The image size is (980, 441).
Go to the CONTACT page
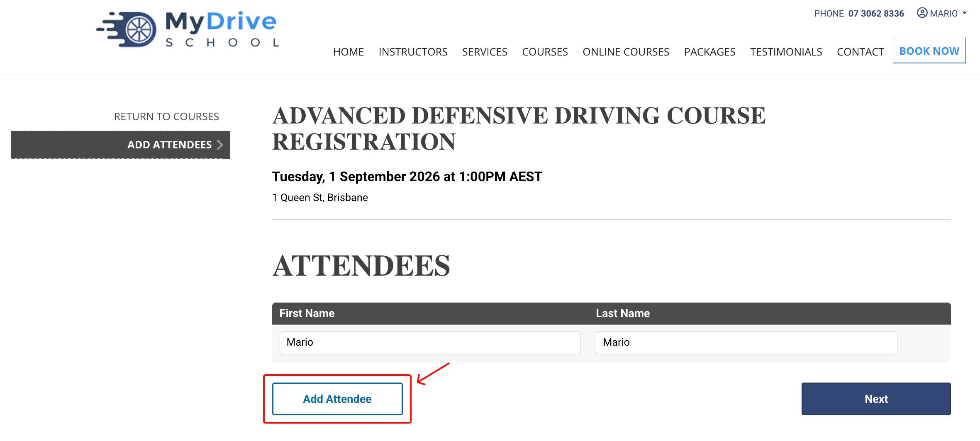click(860, 52)
